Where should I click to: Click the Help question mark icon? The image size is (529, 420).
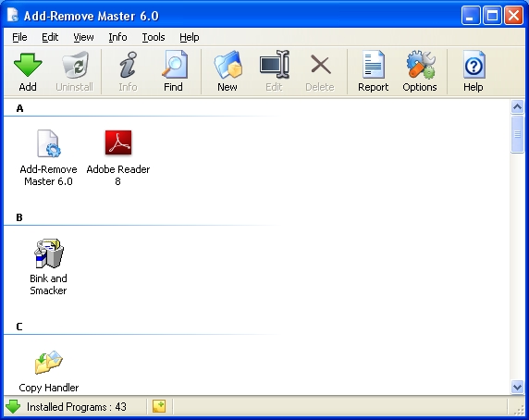coord(474,65)
